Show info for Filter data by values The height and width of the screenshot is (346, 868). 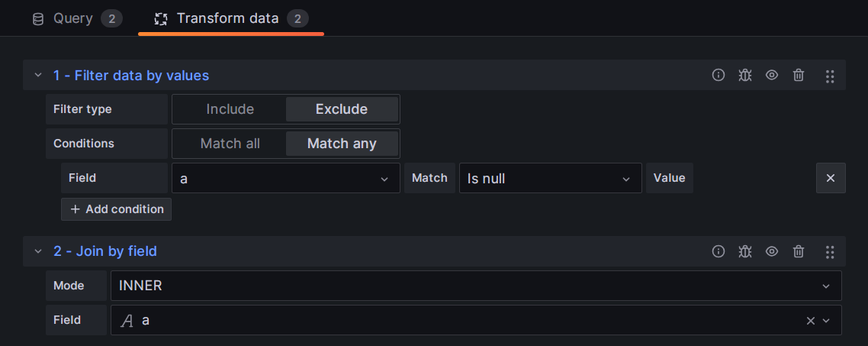coord(718,75)
